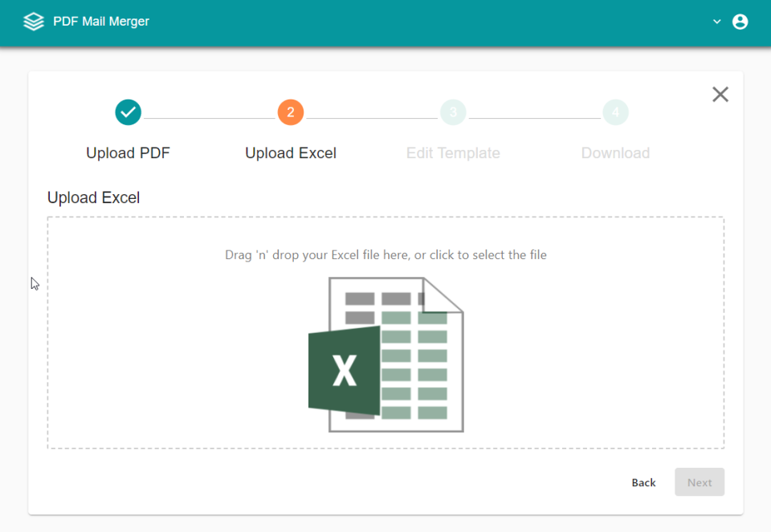Click the drag 'n' drop instruction text
This screenshot has height=532, width=771.
386,254
